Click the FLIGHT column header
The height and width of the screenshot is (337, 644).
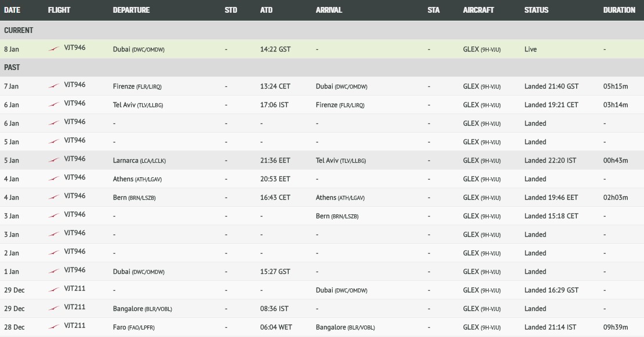coord(59,10)
